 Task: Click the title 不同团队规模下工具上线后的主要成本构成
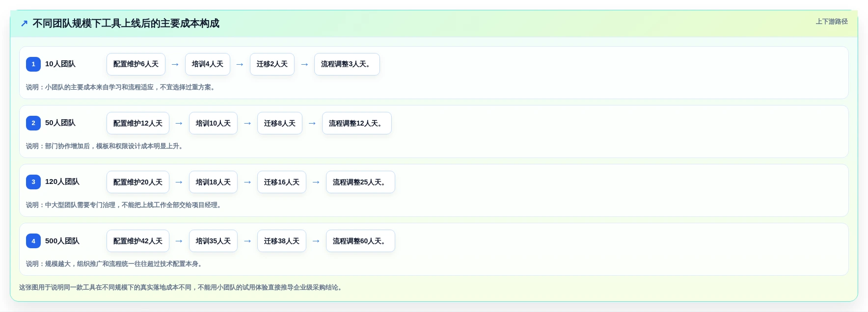(126, 24)
